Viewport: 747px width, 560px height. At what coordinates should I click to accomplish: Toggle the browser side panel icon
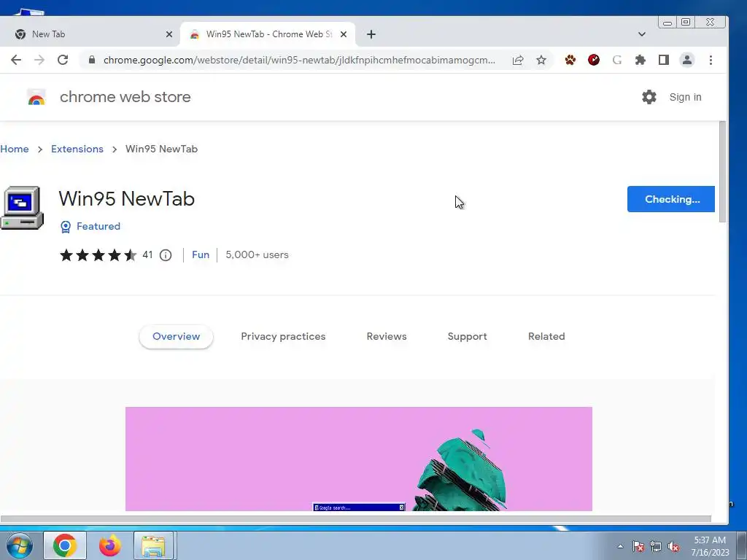[x=664, y=60]
